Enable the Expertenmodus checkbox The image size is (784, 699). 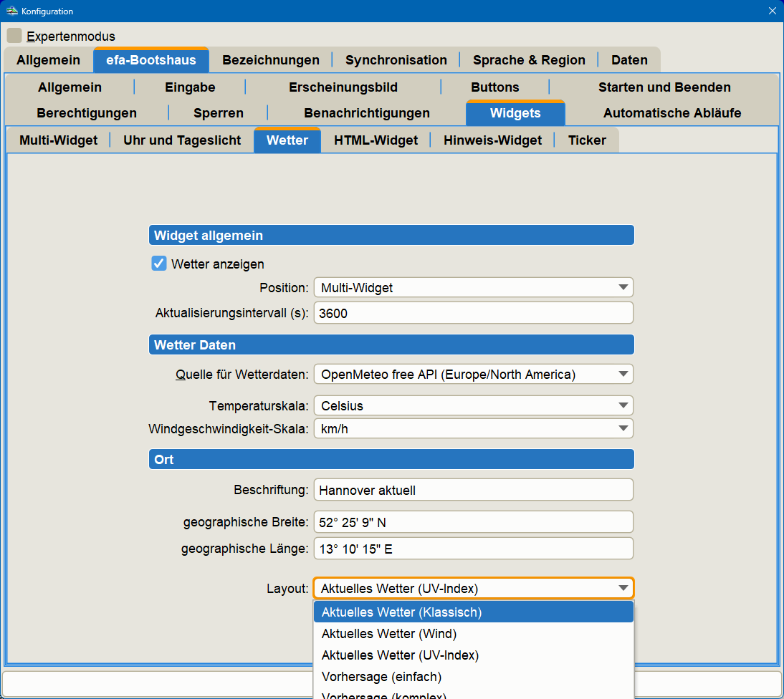tap(14, 36)
